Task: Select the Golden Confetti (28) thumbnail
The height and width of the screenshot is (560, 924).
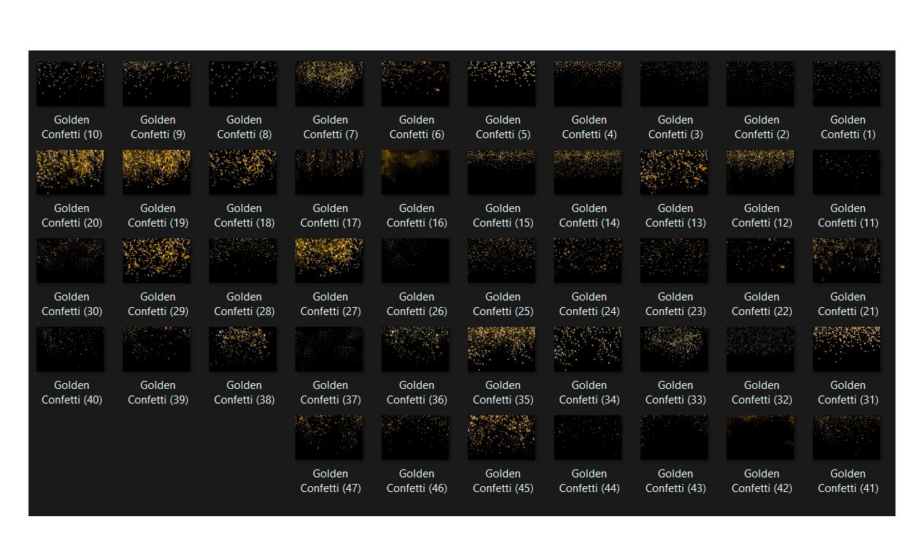Action: (x=243, y=260)
